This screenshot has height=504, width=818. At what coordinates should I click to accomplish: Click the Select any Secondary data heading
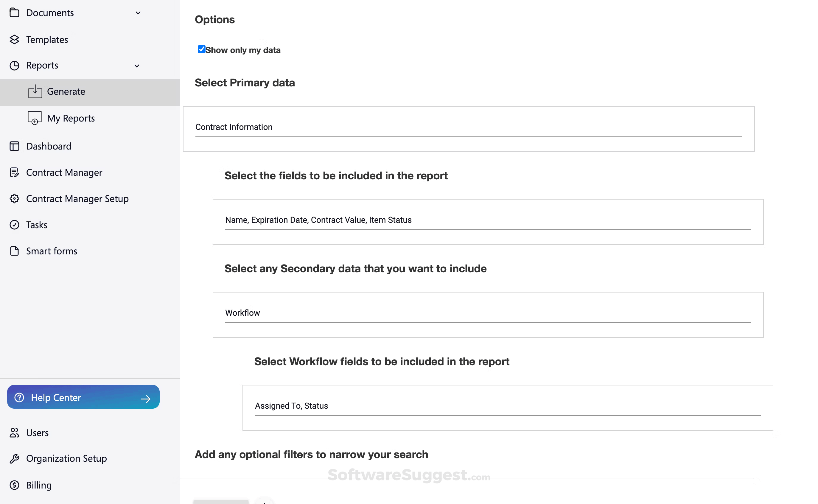pyautogui.click(x=355, y=268)
